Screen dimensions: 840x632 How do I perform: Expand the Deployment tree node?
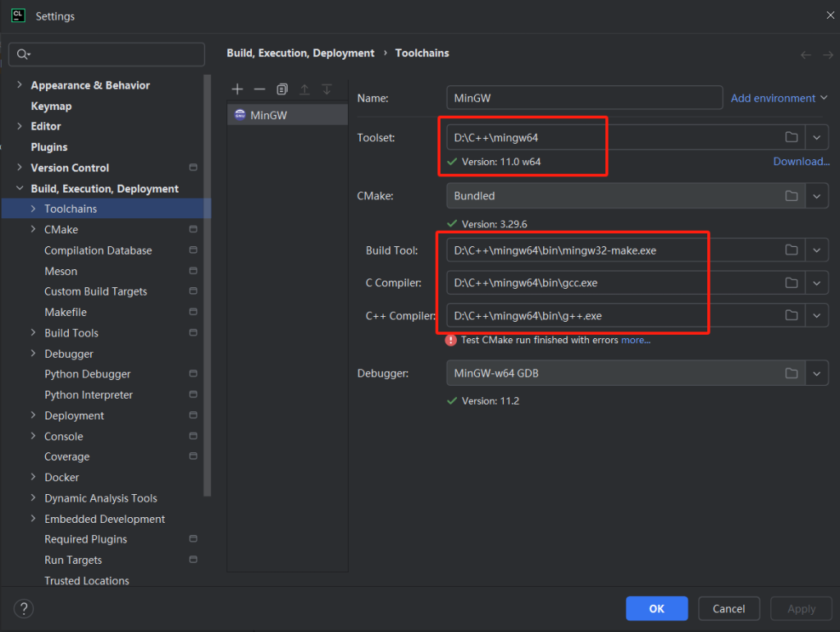[33, 414]
